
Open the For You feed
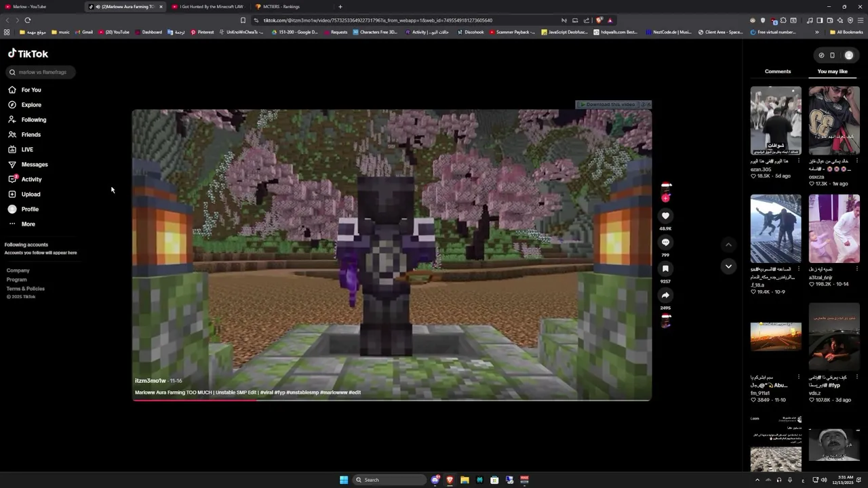[x=25, y=89]
